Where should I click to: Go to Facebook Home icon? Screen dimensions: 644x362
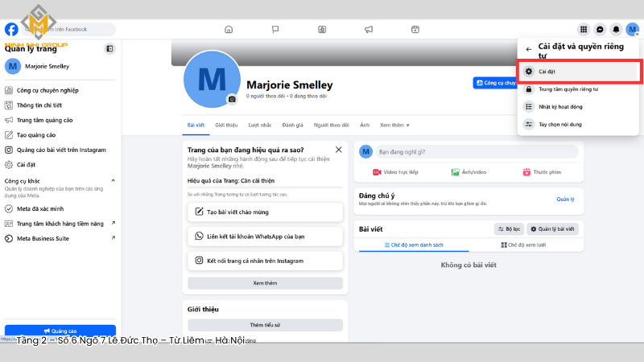click(x=229, y=30)
